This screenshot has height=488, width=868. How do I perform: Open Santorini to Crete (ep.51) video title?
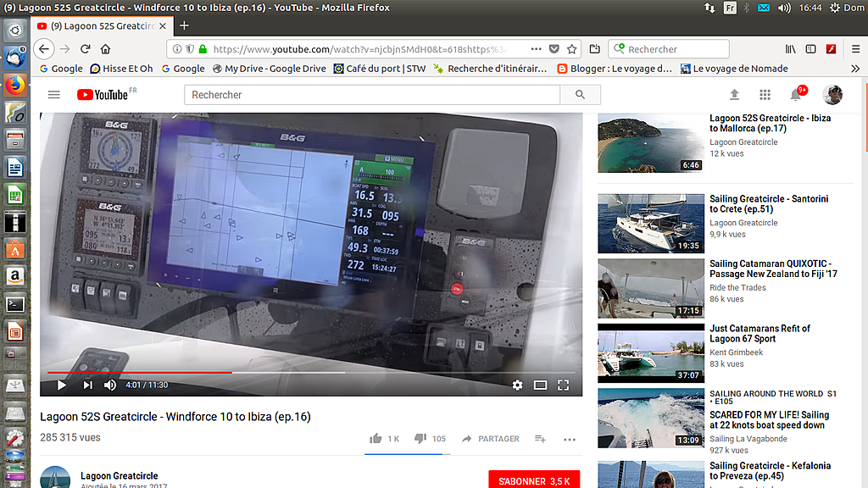[769, 203]
